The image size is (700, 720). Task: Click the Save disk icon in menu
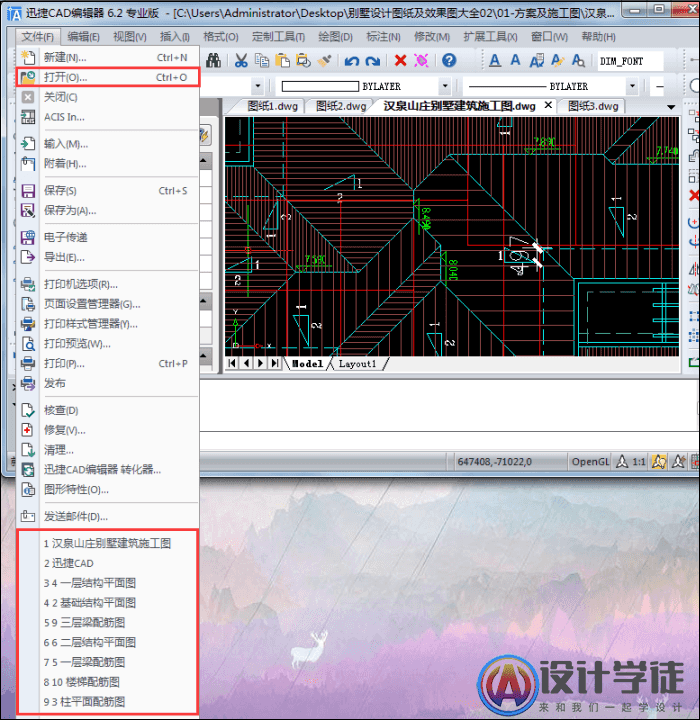click(28, 191)
